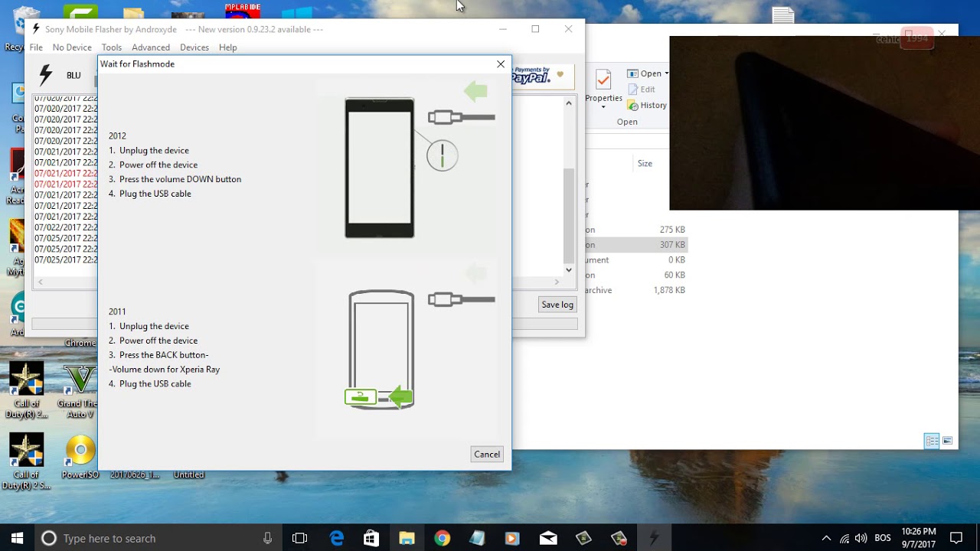Open the network status tray icon
Screen dimensions: 980x551
844,538
